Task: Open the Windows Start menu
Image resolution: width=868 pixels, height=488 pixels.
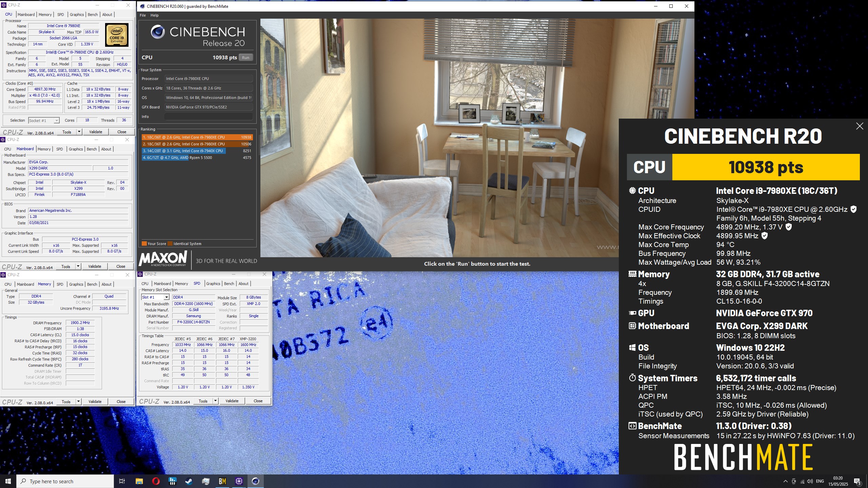Action: click(x=8, y=481)
